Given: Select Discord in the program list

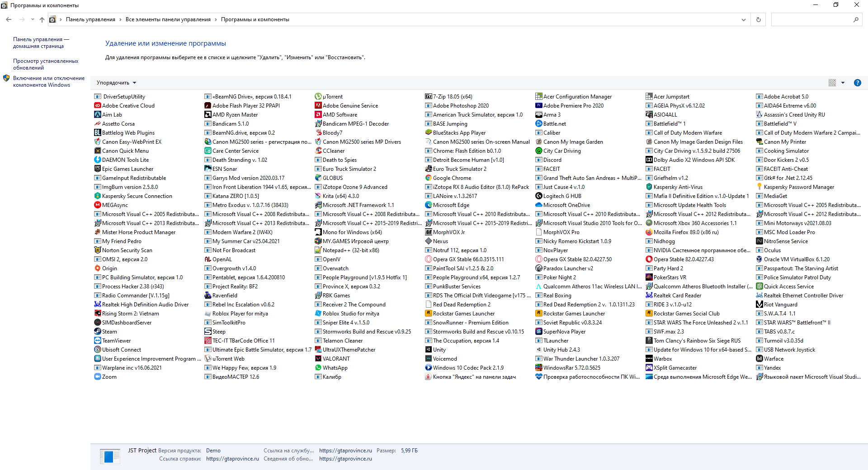Looking at the screenshot, I should (548, 160).
